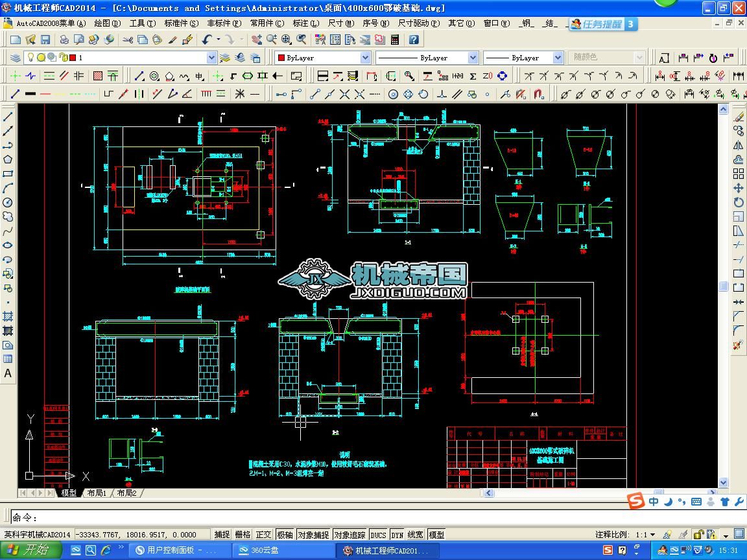Open the ByLayer color dropdown
Screen dimensions: 747x560
(x=365, y=58)
